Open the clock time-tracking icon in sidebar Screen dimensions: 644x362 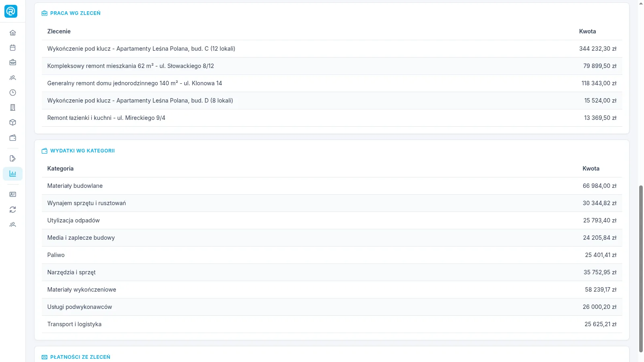12,93
